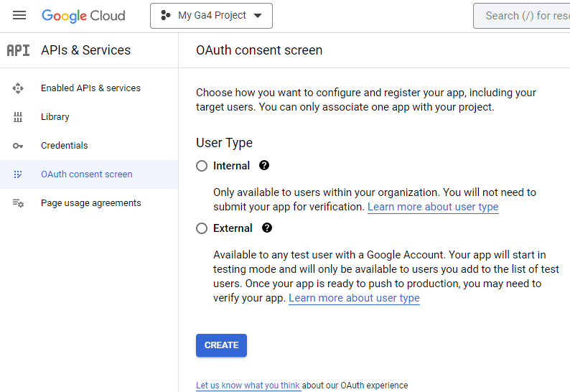The image size is (570, 392).
Task: Focus the Search for resources field
Action: pos(522,16)
